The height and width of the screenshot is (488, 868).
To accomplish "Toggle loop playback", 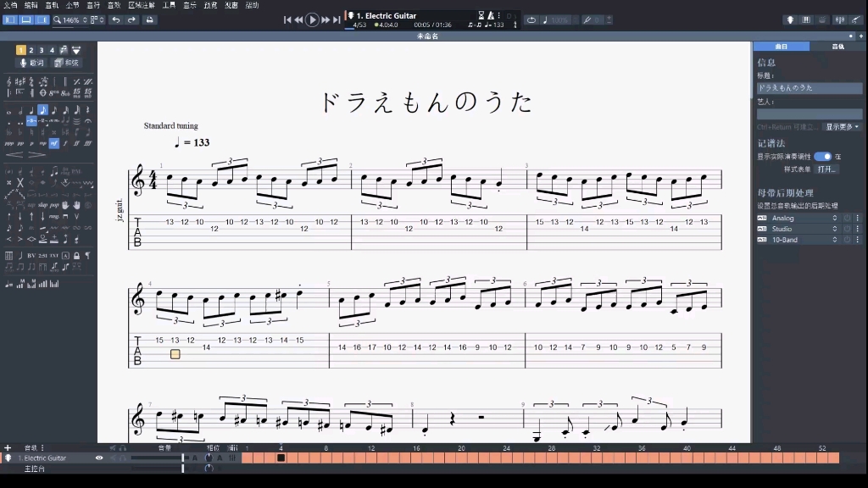I will coord(531,20).
